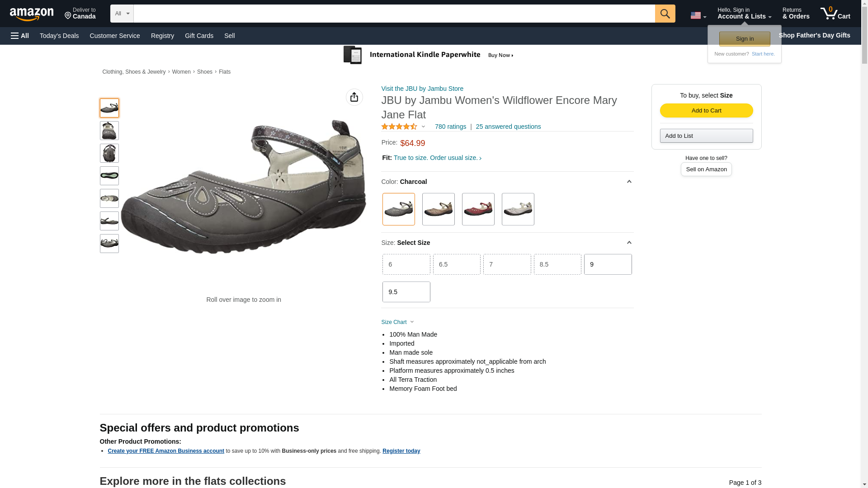Open the All hamburger menu
This screenshot has height=488, width=868.
[20, 36]
